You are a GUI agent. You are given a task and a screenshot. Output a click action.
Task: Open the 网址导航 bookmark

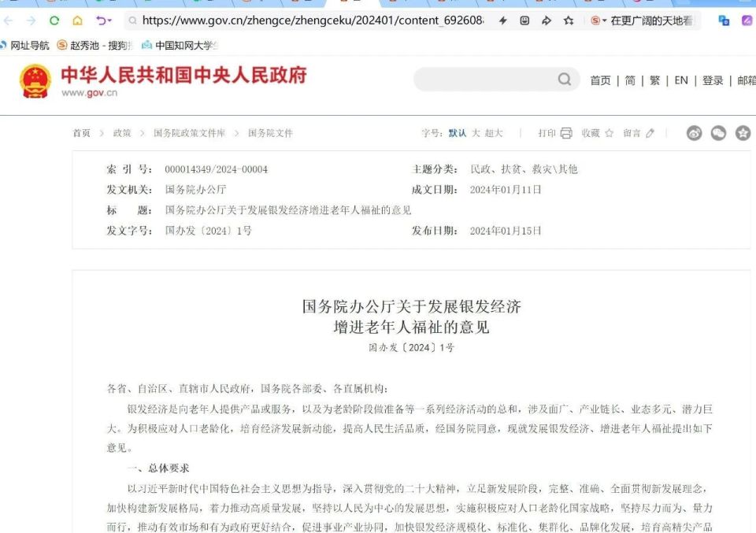click(29, 45)
